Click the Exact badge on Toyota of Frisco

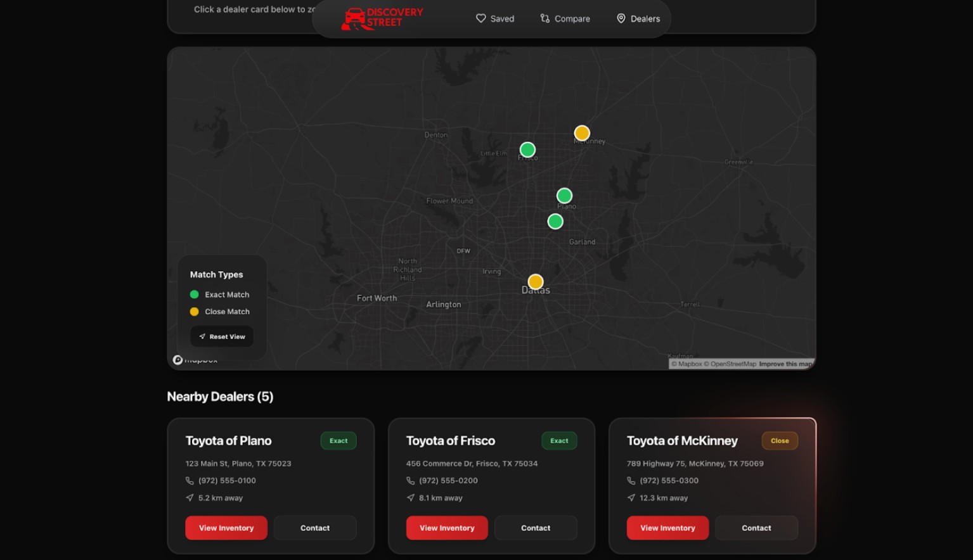pos(559,441)
